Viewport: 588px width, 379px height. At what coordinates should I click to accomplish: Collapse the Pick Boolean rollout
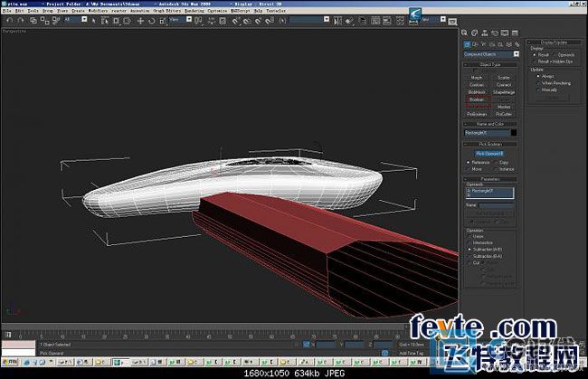(490, 144)
